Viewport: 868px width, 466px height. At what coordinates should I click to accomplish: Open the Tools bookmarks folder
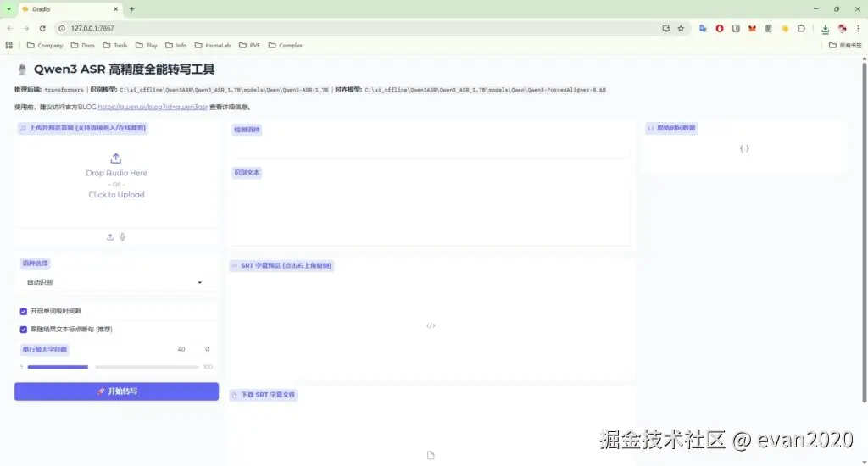(x=115, y=46)
